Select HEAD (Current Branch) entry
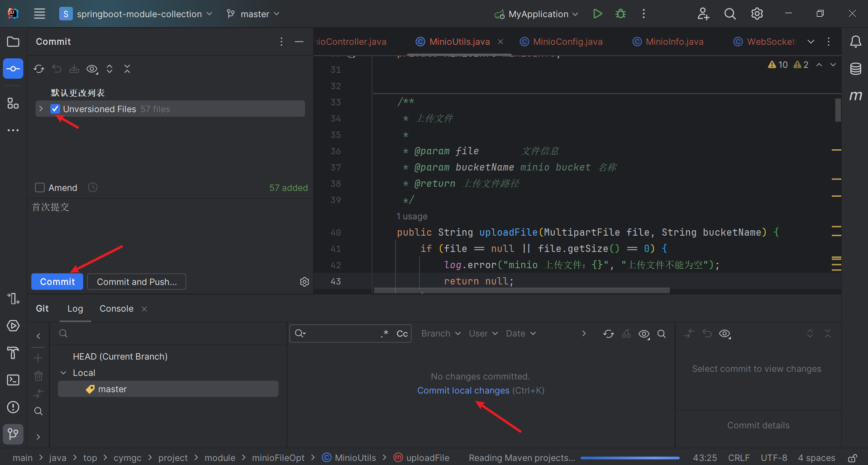 (x=120, y=356)
